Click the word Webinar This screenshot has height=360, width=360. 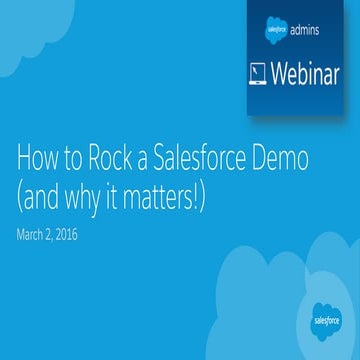click(x=305, y=74)
